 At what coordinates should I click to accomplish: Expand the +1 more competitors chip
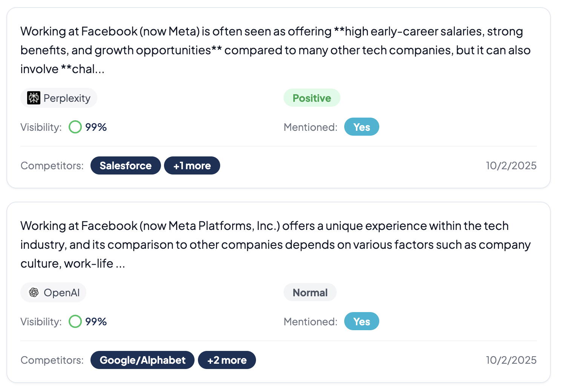tap(192, 165)
